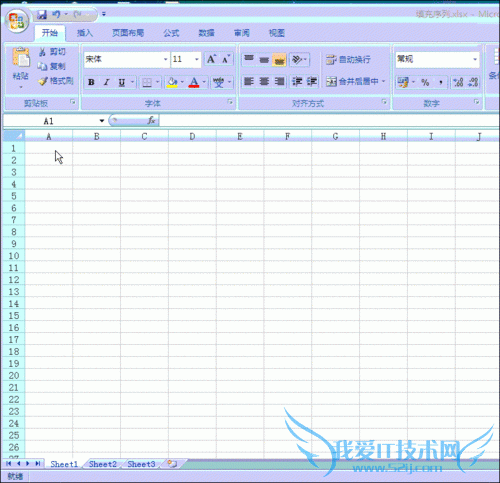Toggle underline formatting
The image size is (500, 483).
click(122, 82)
